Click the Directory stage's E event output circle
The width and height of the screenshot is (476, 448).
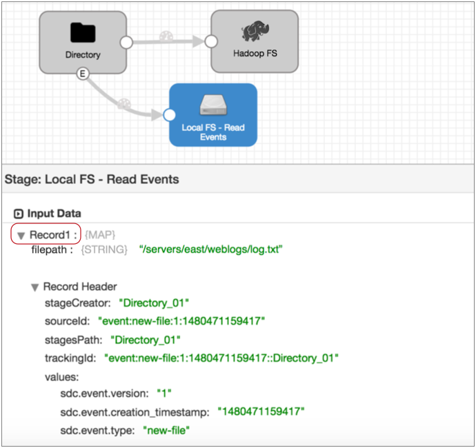coord(83,74)
